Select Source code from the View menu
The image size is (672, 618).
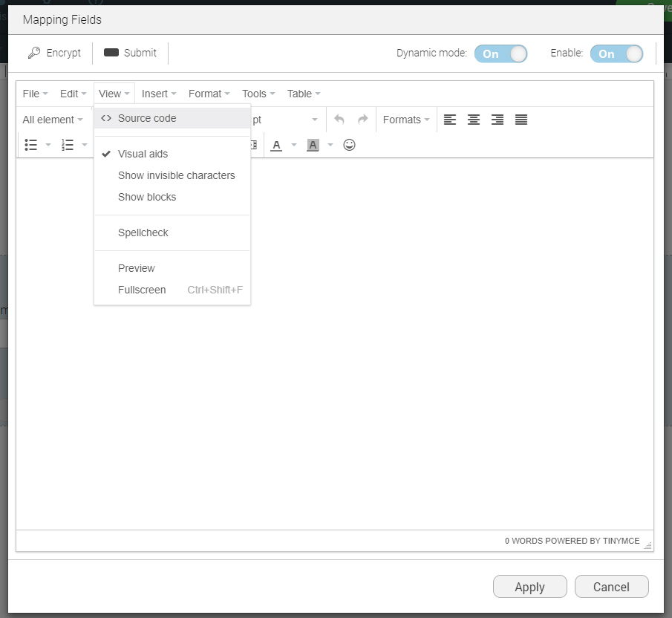click(x=146, y=118)
